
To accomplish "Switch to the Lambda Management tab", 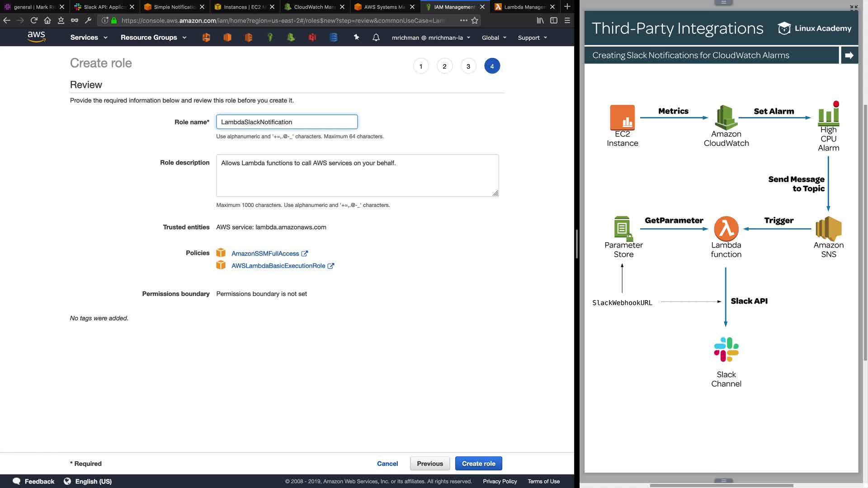I will pos(524,7).
